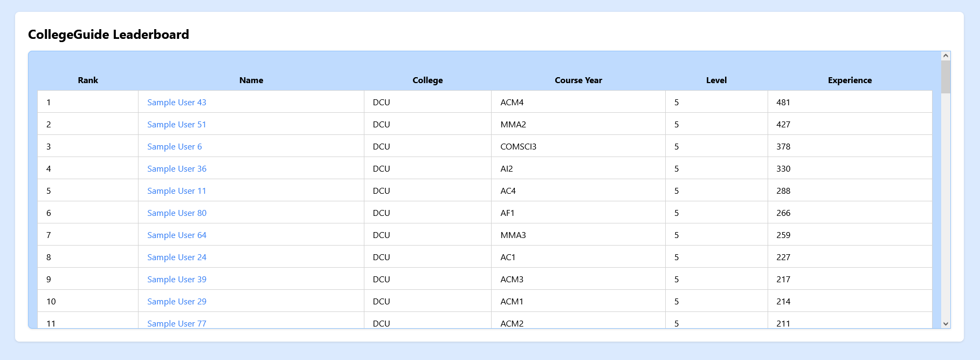Click the scrollbar up arrow

(x=946, y=56)
